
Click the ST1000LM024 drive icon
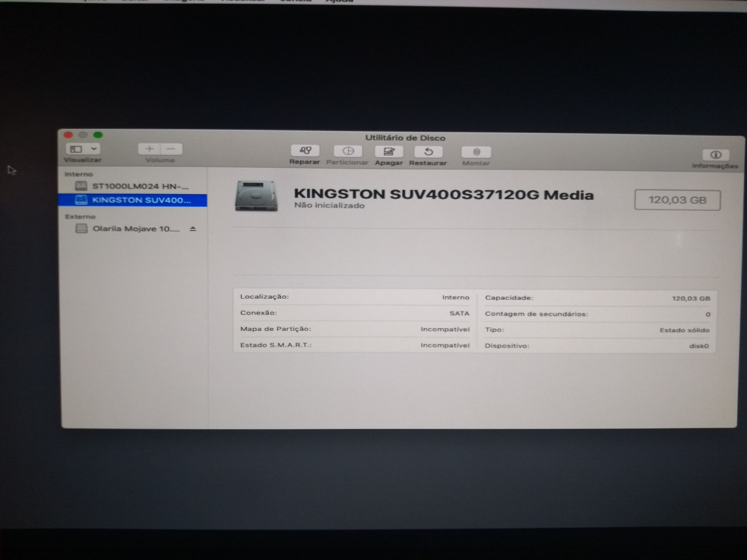81,186
